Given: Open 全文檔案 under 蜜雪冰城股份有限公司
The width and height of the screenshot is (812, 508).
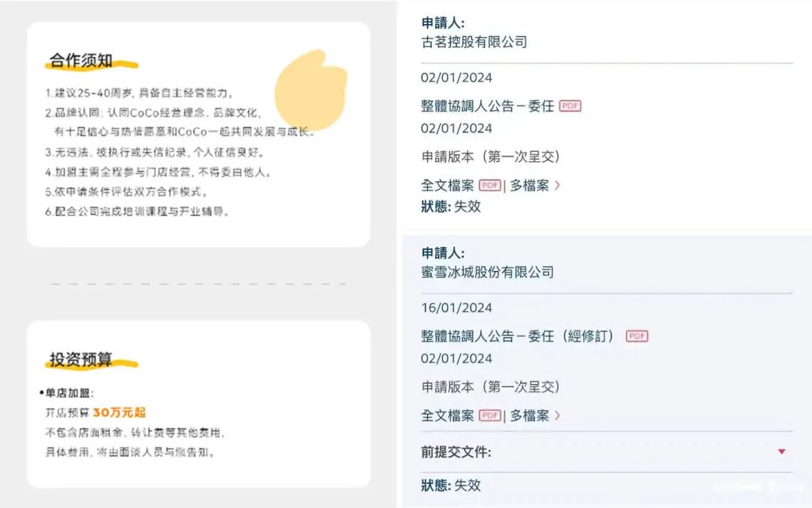Looking at the screenshot, I should 447,415.
